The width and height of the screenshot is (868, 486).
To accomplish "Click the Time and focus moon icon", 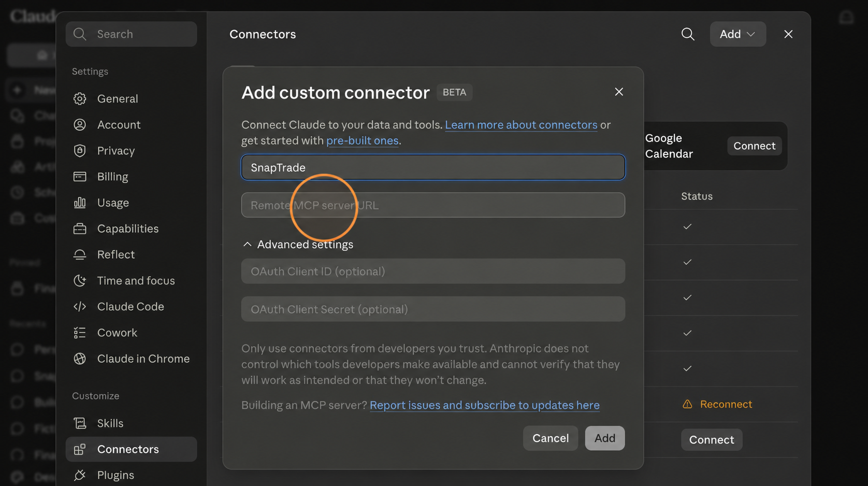I will tap(80, 280).
